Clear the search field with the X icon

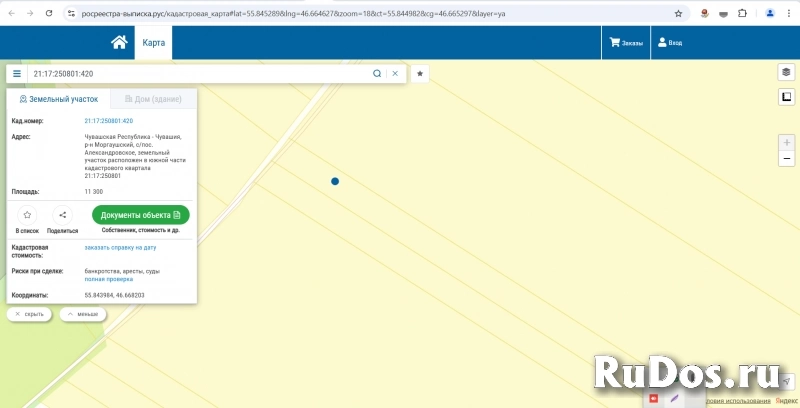[395, 74]
